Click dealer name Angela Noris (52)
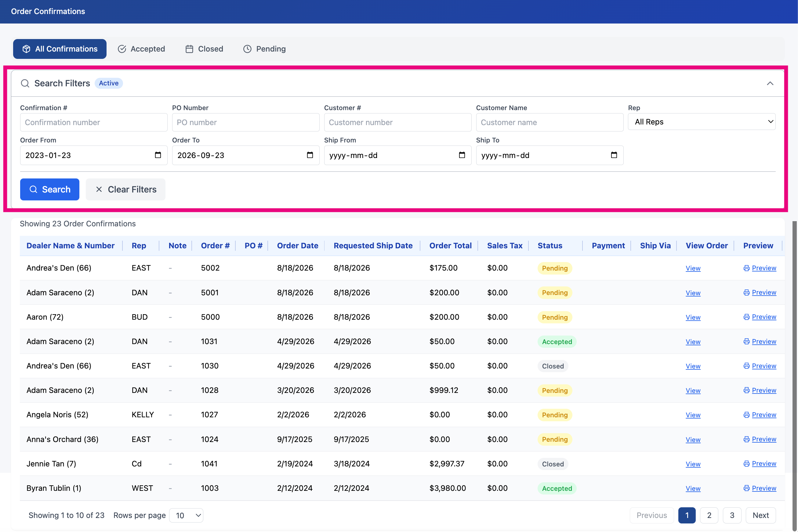Screen dimensions: 798x532 (x=57, y=415)
